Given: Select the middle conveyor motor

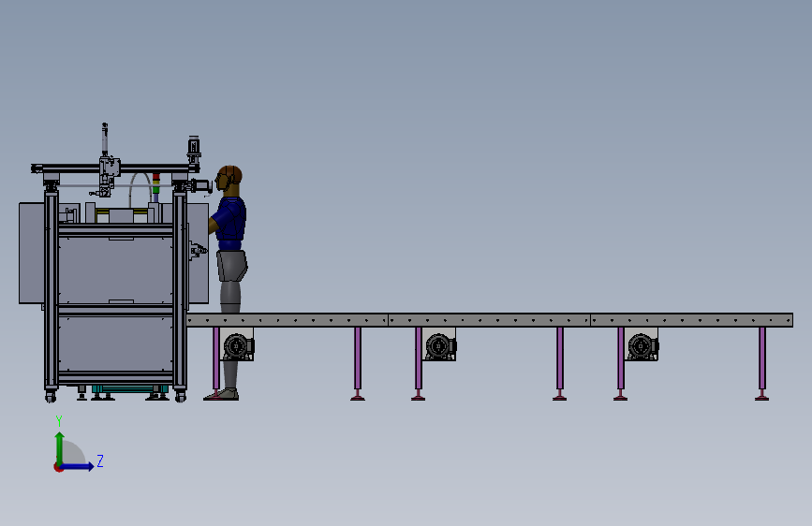Looking at the screenshot, I should [440, 344].
